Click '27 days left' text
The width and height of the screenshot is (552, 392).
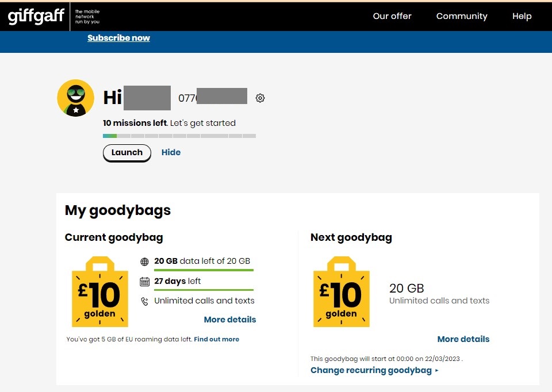pyautogui.click(x=178, y=281)
